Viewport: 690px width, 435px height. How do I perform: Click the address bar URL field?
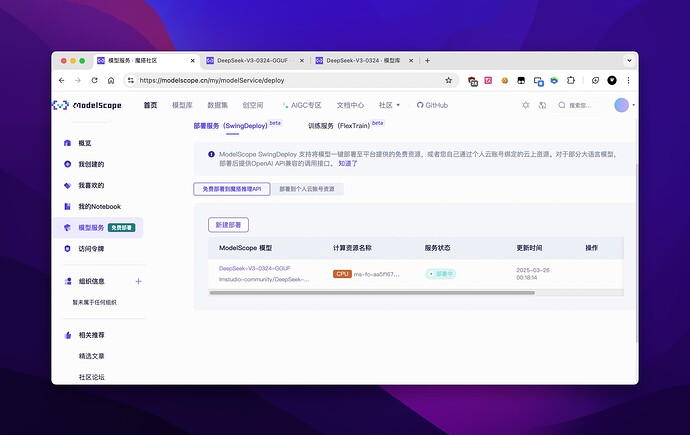[x=290, y=80]
